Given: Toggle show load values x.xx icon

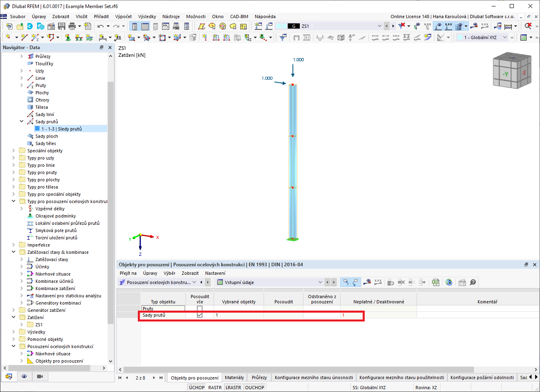Looking at the screenshot, I should (448, 26).
